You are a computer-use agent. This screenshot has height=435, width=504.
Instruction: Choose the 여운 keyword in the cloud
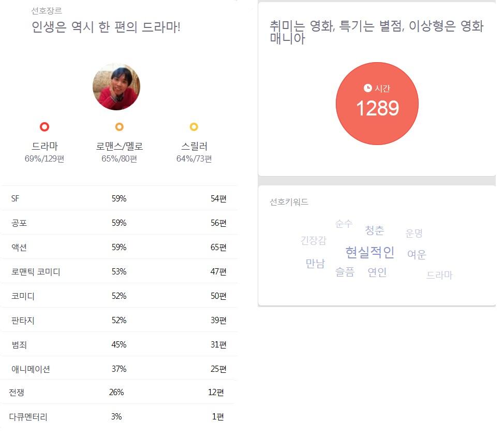click(x=416, y=254)
